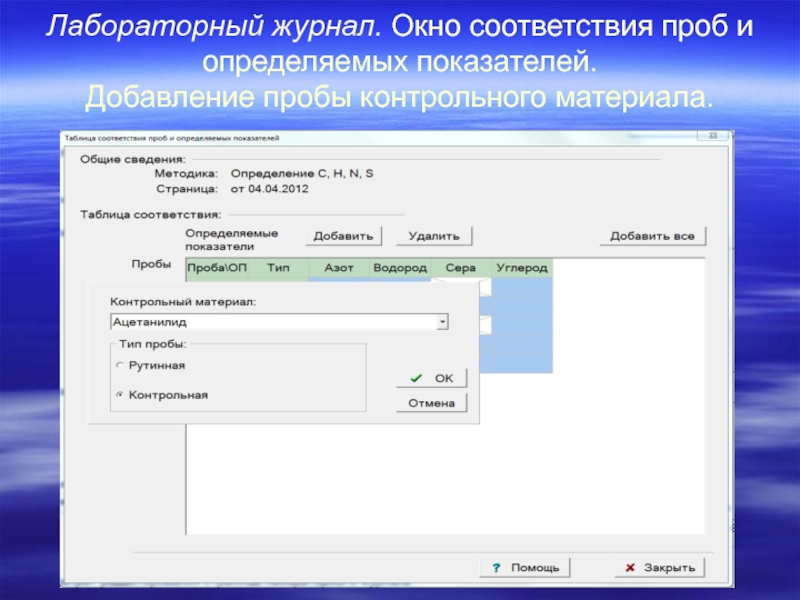Toggle the lower checkbox under Сера column

(x=485, y=325)
